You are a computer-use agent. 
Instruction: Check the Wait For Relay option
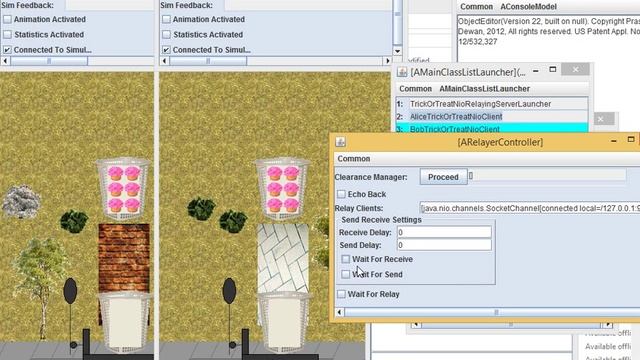341,294
